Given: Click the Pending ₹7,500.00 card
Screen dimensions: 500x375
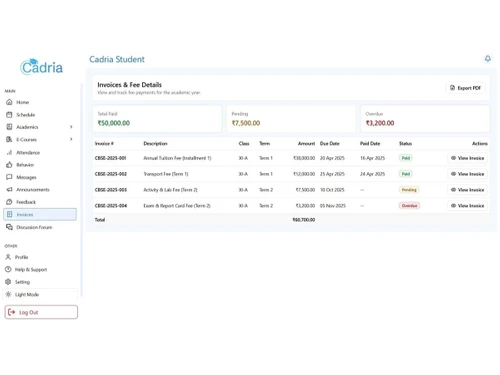Looking at the screenshot, I should (291, 119).
